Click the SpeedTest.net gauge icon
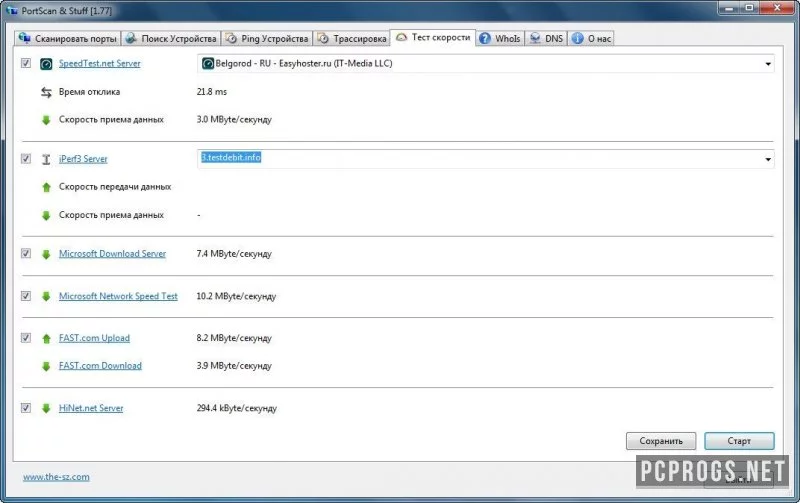Viewport: 800px width, 503px height. [46, 64]
